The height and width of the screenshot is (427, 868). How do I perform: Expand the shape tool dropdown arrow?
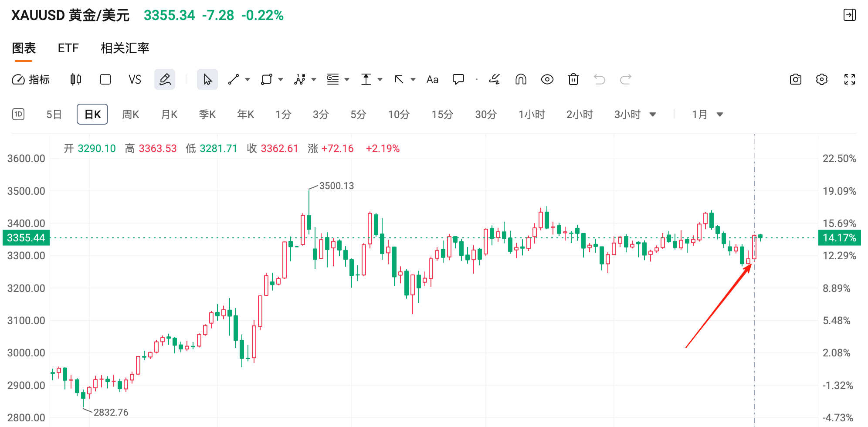[x=281, y=79]
